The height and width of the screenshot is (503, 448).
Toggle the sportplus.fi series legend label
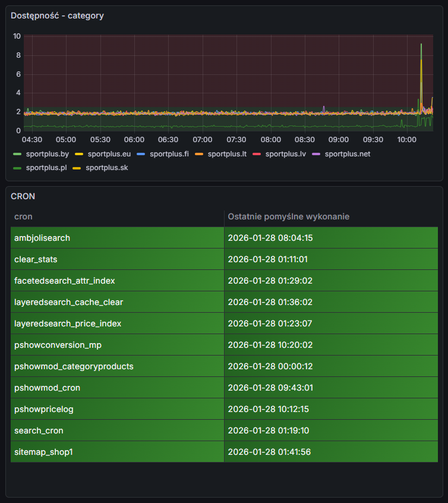coord(169,154)
